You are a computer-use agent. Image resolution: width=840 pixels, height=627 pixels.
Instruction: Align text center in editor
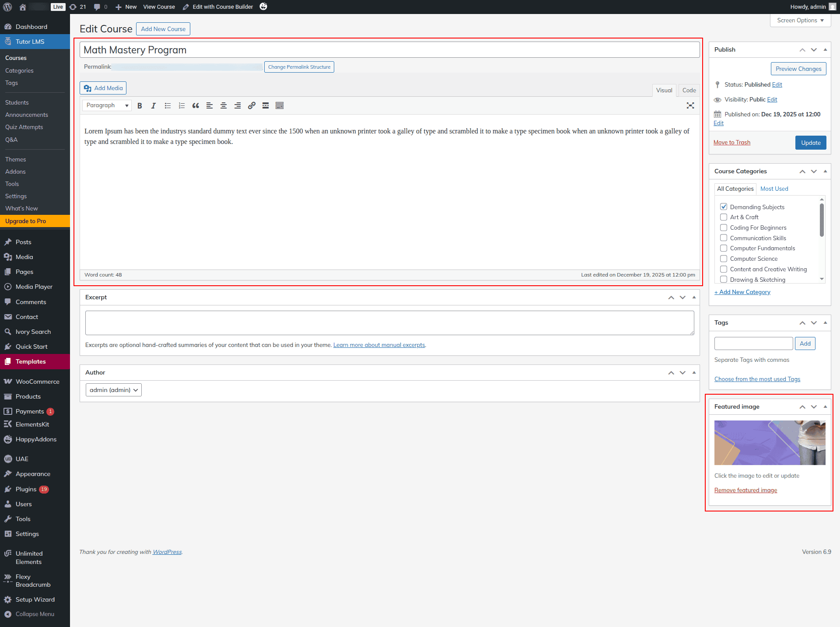click(224, 105)
